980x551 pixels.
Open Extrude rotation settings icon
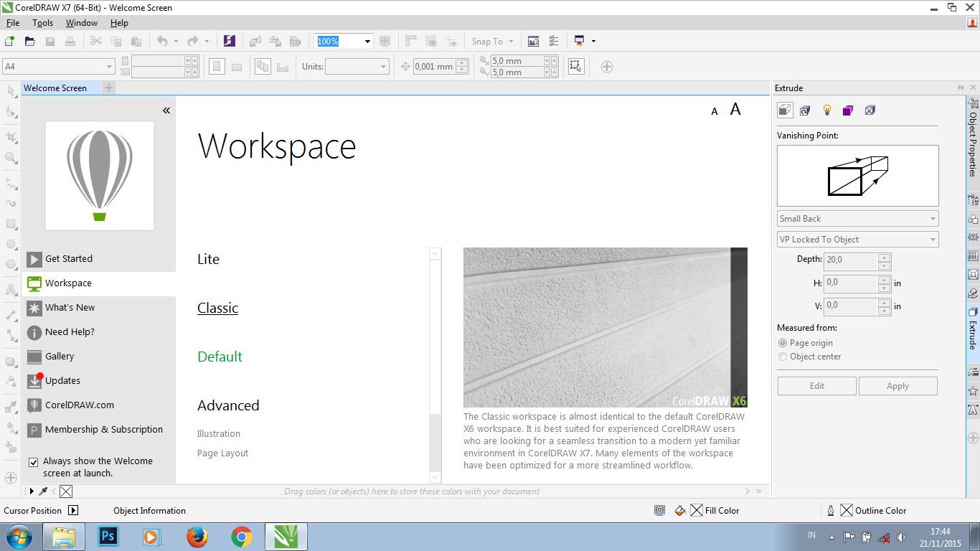805,110
